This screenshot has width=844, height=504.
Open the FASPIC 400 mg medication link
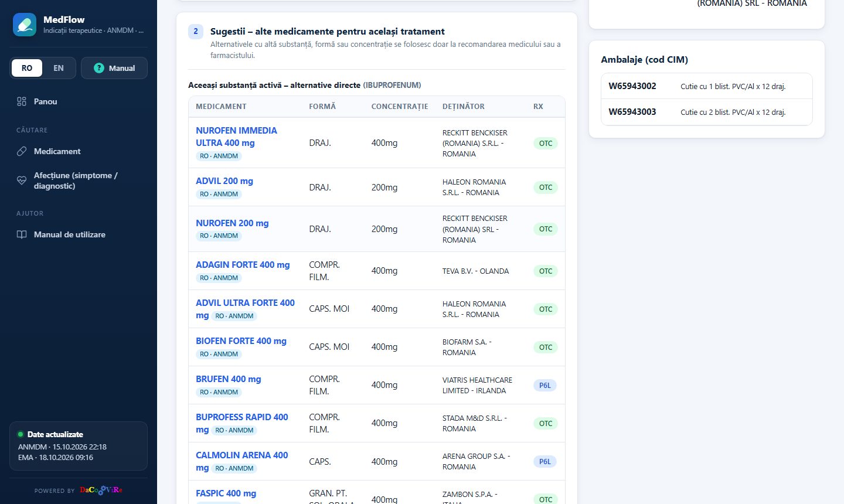click(226, 493)
